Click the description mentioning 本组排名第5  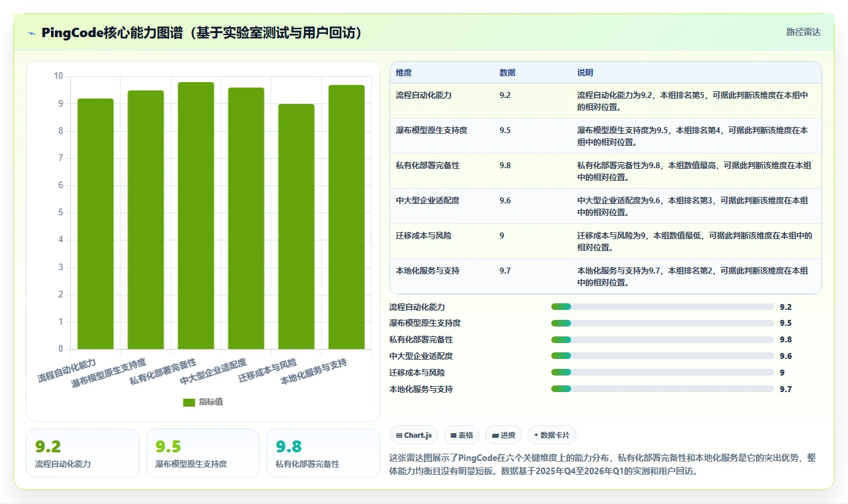tap(693, 101)
